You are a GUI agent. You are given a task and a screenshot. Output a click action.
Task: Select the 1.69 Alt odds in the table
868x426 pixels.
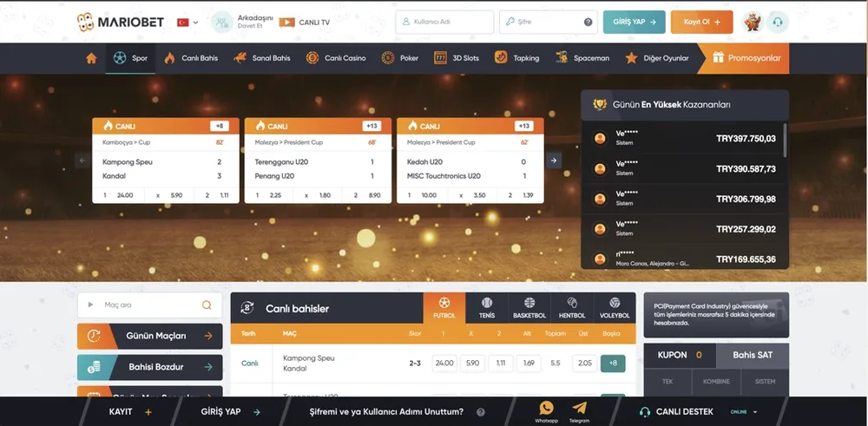coord(529,364)
